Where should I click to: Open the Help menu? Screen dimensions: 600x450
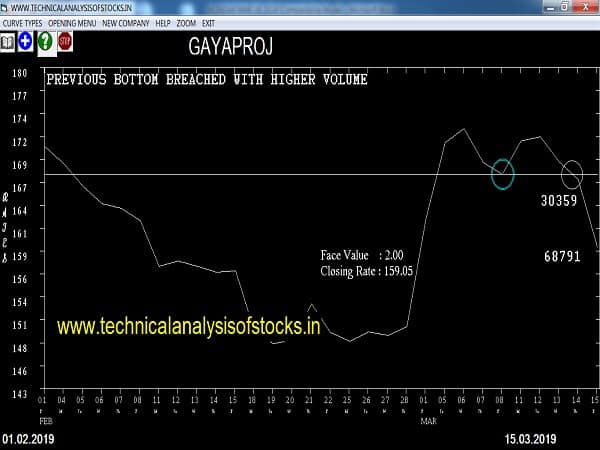(x=162, y=22)
